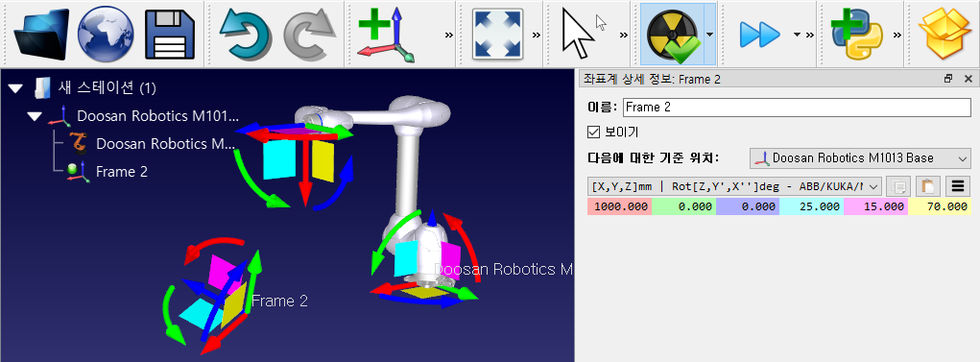Save the station with the floppy disk icon
980x362 pixels.
point(170,34)
